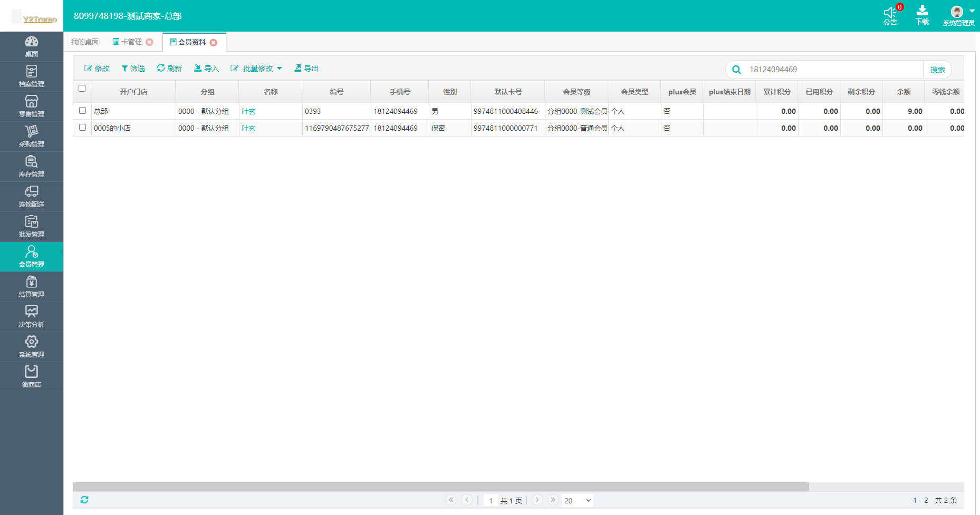Click 修改 in the toolbar
The width and height of the screenshot is (980, 515).
[97, 69]
